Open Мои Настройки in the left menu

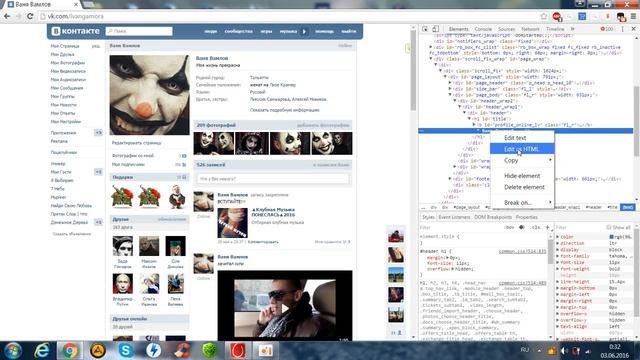point(66,121)
